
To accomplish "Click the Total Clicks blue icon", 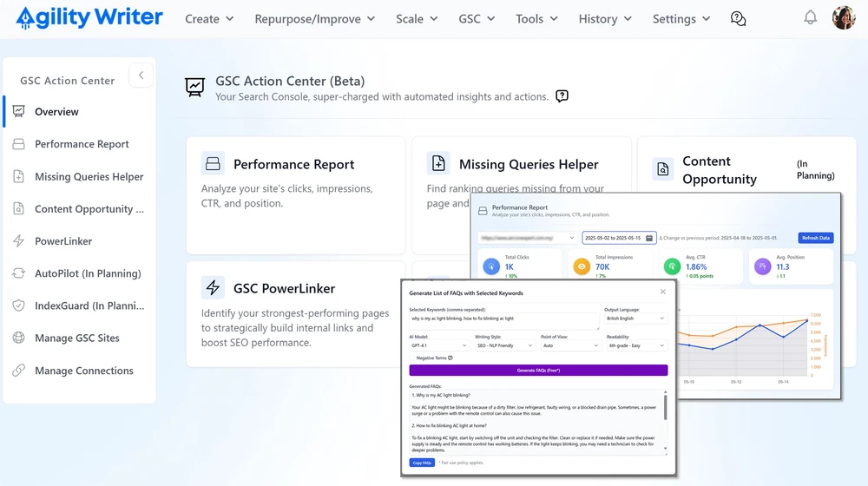I will [491, 266].
